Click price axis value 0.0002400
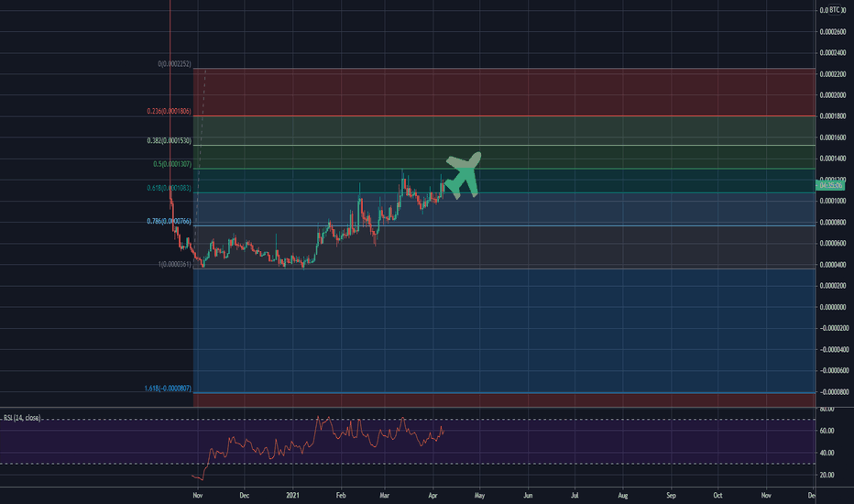 pyautogui.click(x=833, y=53)
